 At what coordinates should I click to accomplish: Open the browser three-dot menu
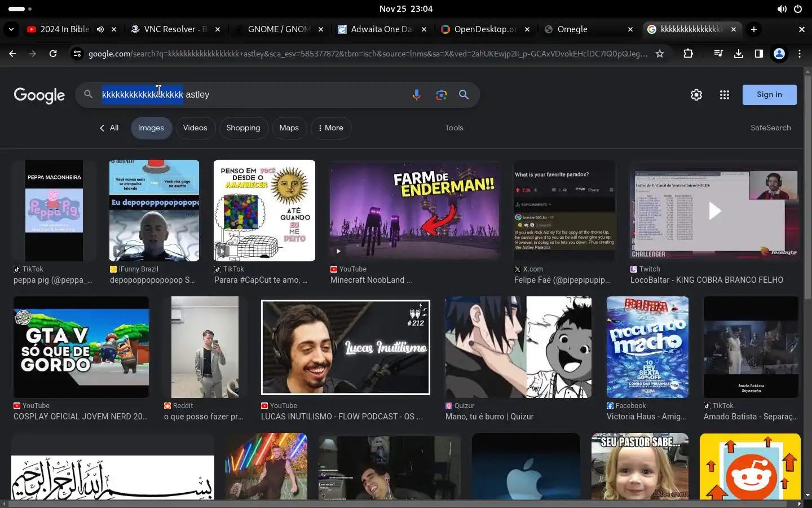800,54
